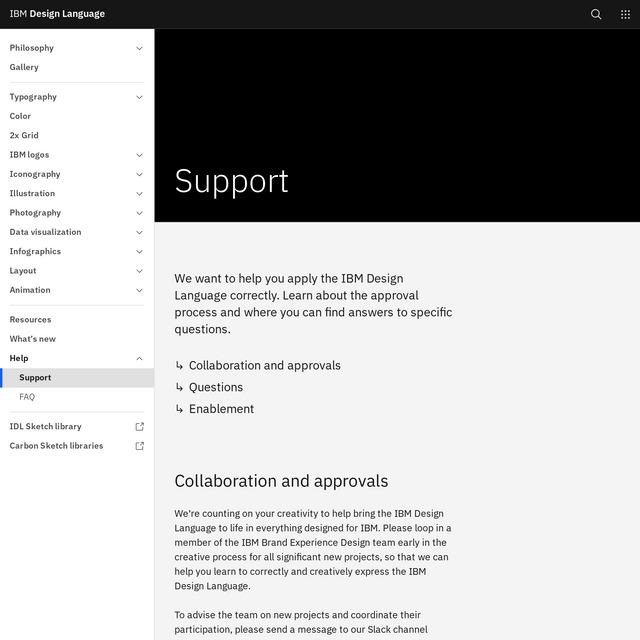Expand the Illustration chevron
The image size is (640, 640).
[139, 193]
